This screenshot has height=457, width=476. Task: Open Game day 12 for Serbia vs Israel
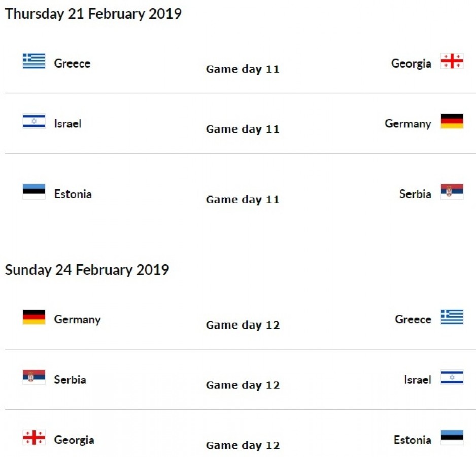coord(243,385)
